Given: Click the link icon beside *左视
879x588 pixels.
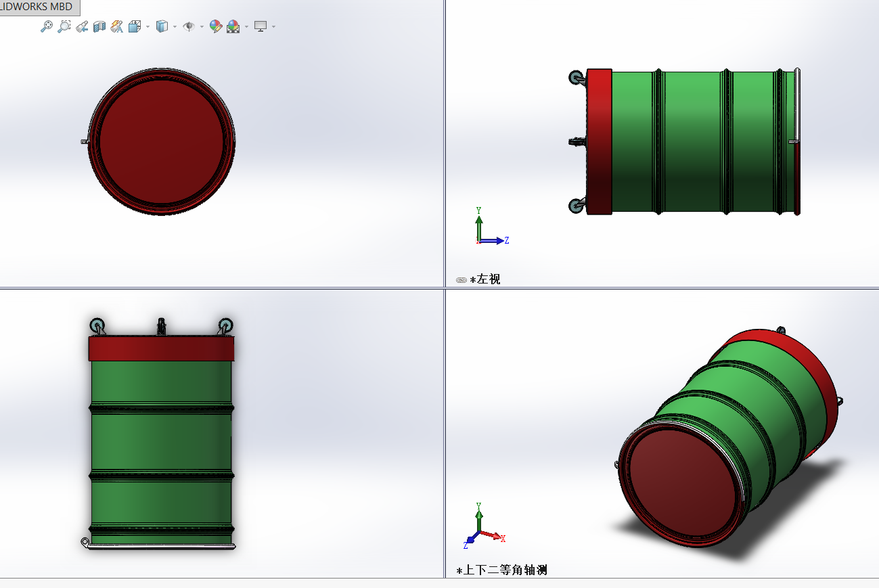Looking at the screenshot, I should [461, 279].
